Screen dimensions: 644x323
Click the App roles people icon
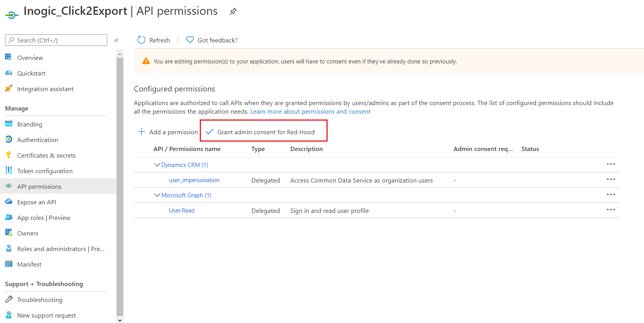(9, 217)
